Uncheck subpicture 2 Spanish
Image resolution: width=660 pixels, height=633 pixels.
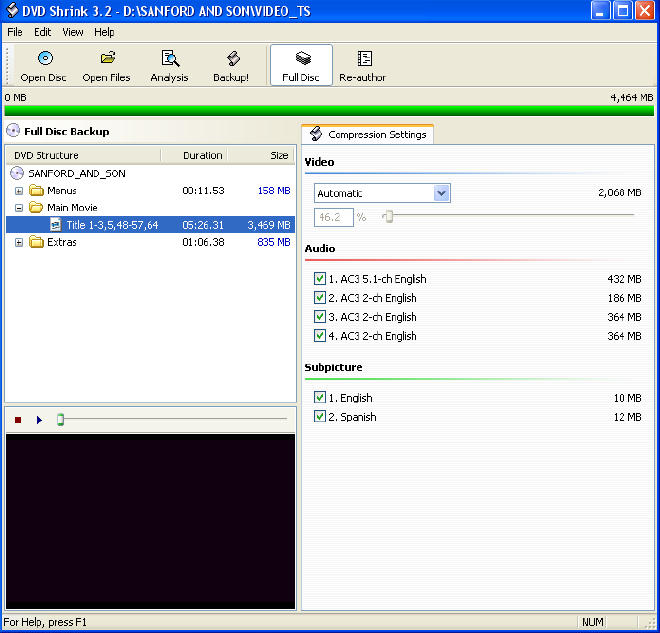point(320,416)
